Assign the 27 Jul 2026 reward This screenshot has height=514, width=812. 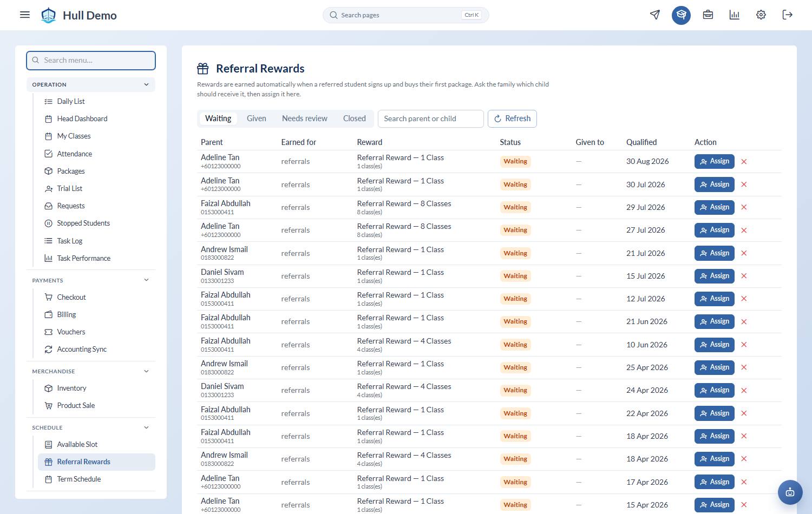[715, 230]
